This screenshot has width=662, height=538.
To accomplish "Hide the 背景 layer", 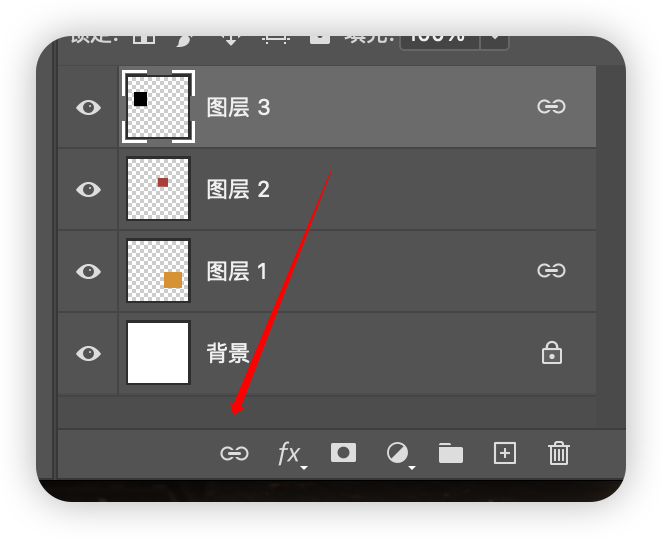I will pyautogui.click(x=88, y=353).
